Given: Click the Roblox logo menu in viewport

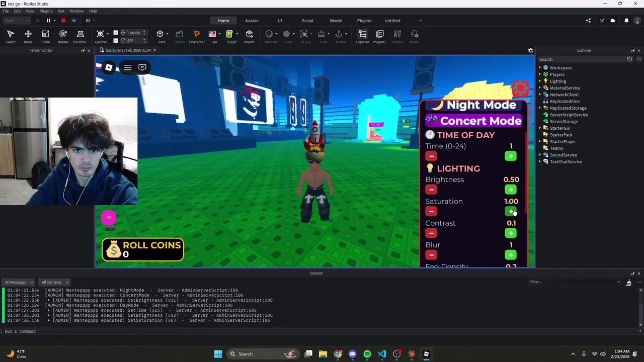Looking at the screenshot, I should tap(109, 67).
